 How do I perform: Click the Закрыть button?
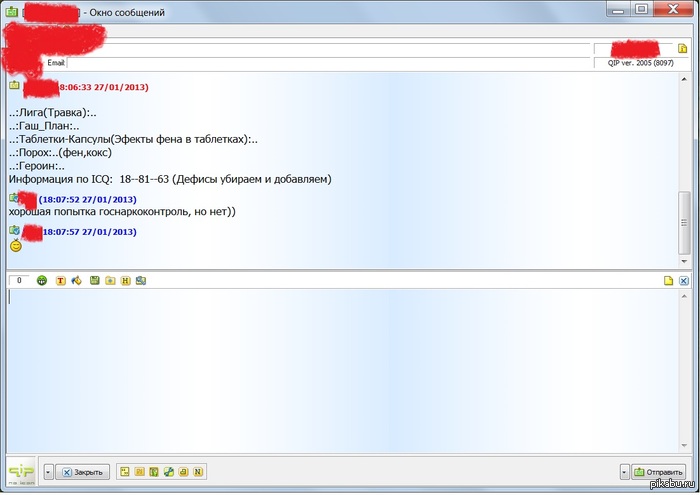point(83,472)
